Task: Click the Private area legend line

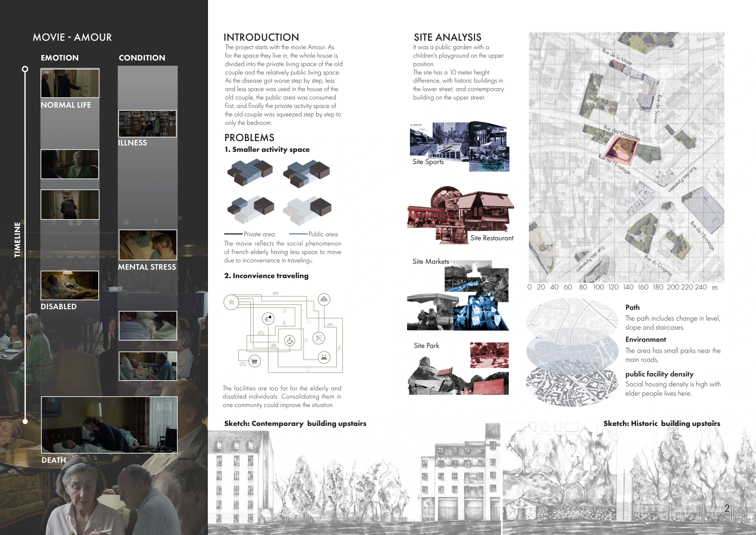Action: [233, 234]
